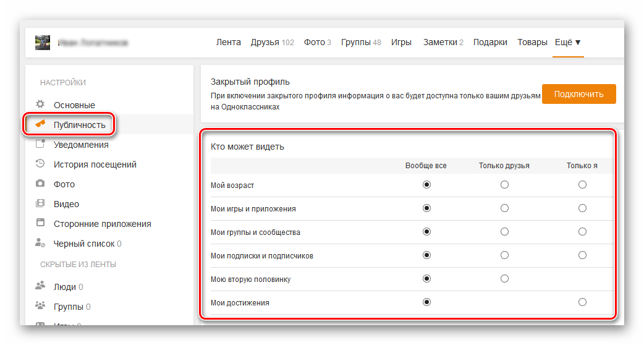
Task: Choose Вообще все for Мои достижения
Action: click(426, 302)
